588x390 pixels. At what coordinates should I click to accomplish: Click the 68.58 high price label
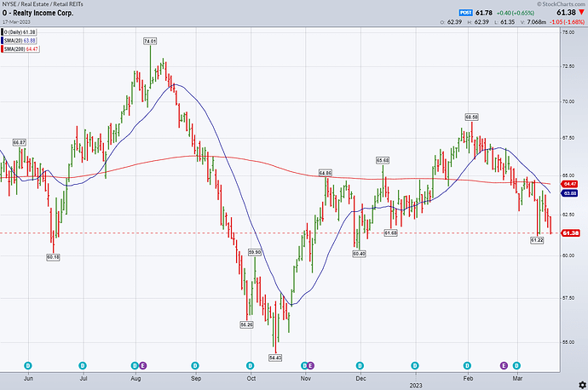pyautogui.click(x=472, y=118)
